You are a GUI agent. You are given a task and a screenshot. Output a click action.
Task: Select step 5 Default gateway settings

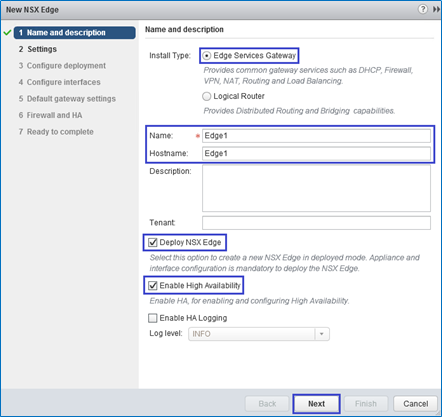tap(67, 99)
